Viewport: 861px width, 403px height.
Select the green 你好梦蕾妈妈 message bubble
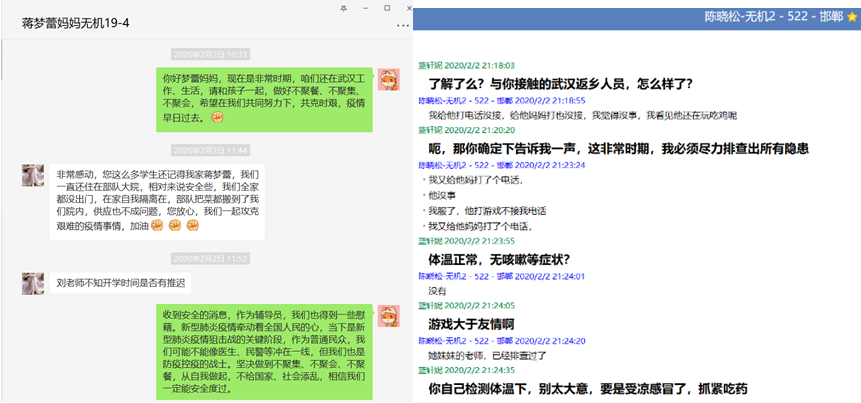click(x=267, y=96)
